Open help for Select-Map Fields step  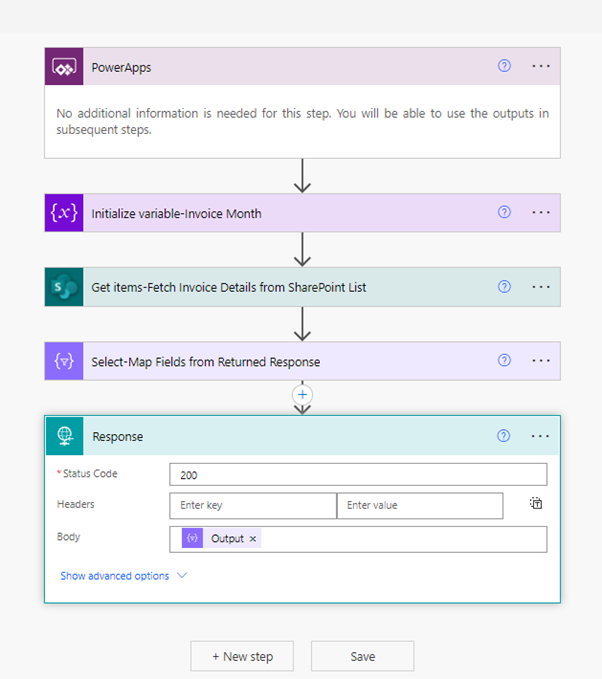point(504,360)
